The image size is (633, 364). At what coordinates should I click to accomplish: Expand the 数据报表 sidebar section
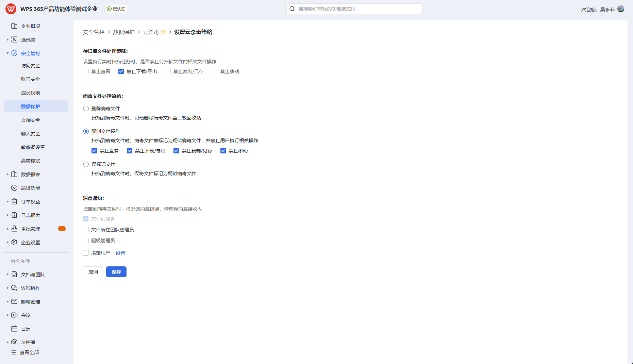[x=7, y=175]
